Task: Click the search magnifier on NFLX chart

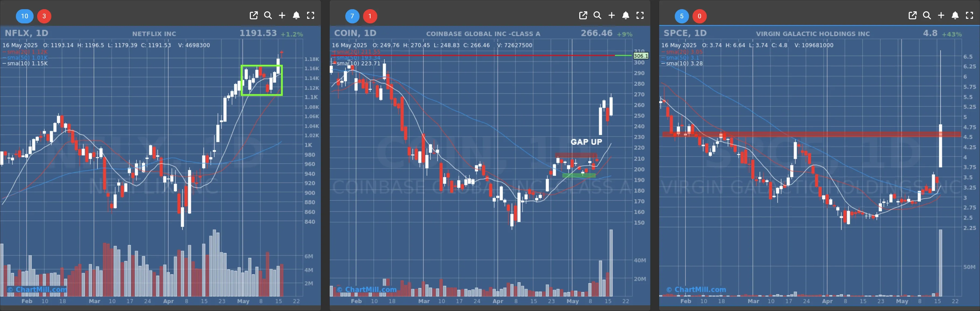Action: [x=268, y=15]
